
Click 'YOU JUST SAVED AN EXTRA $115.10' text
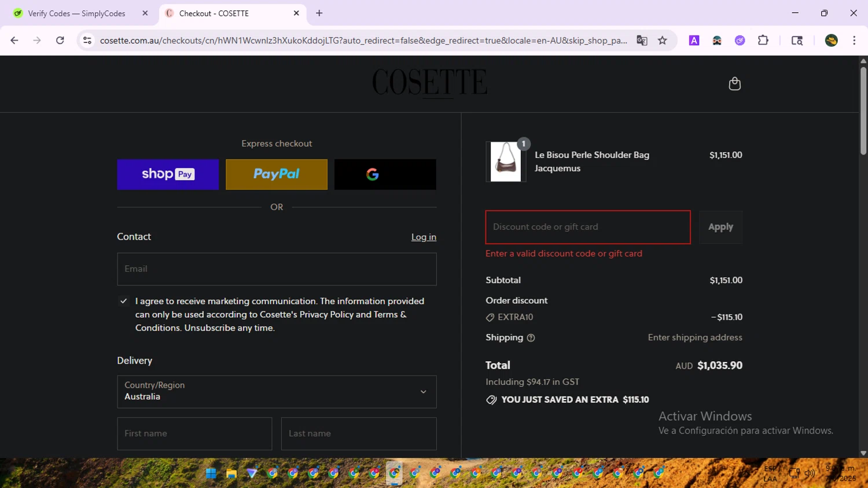point(575,400)
